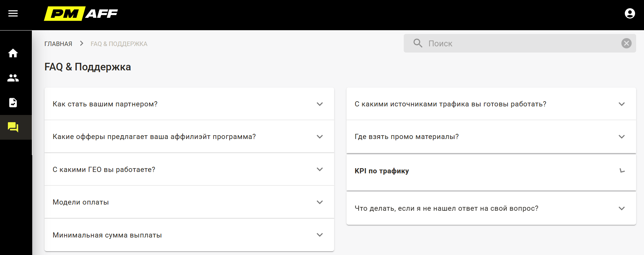Expand chevron for Как стать вашим партнером?
This screenshot has width=644, height=255.
click(320, 104)
